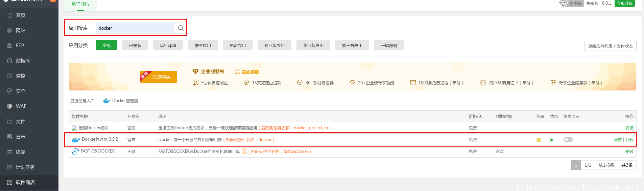Click the question mark help icon for FASTOSDOCKER
The height and width of the screenshot is (191, 644).
(x=244, y=151)
